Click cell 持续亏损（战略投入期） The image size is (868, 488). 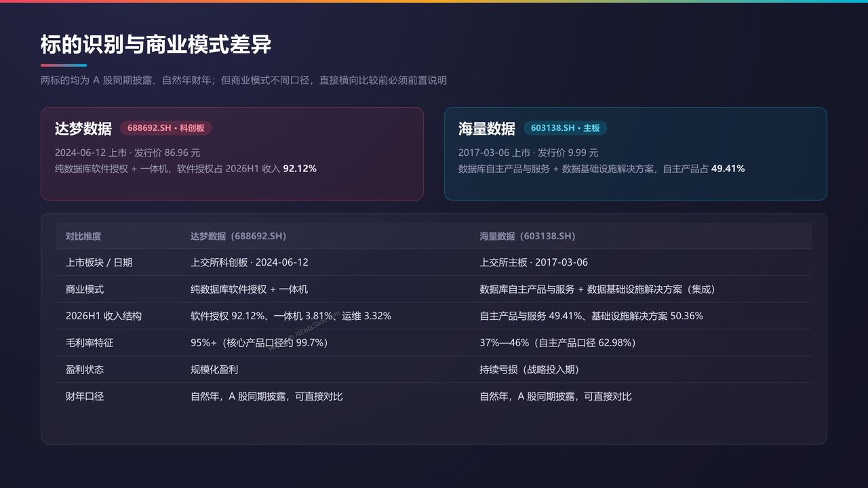[532, 369]
